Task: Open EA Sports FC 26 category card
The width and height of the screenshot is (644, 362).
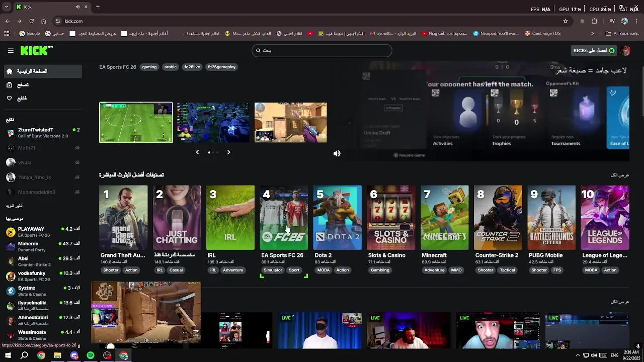Action: tap(284, 218)
